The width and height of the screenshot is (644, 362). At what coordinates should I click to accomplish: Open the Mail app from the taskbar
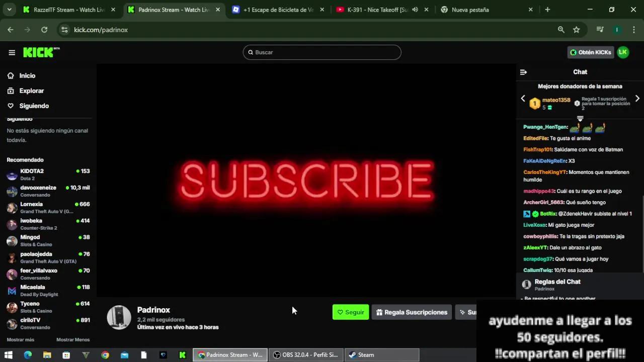124,355
